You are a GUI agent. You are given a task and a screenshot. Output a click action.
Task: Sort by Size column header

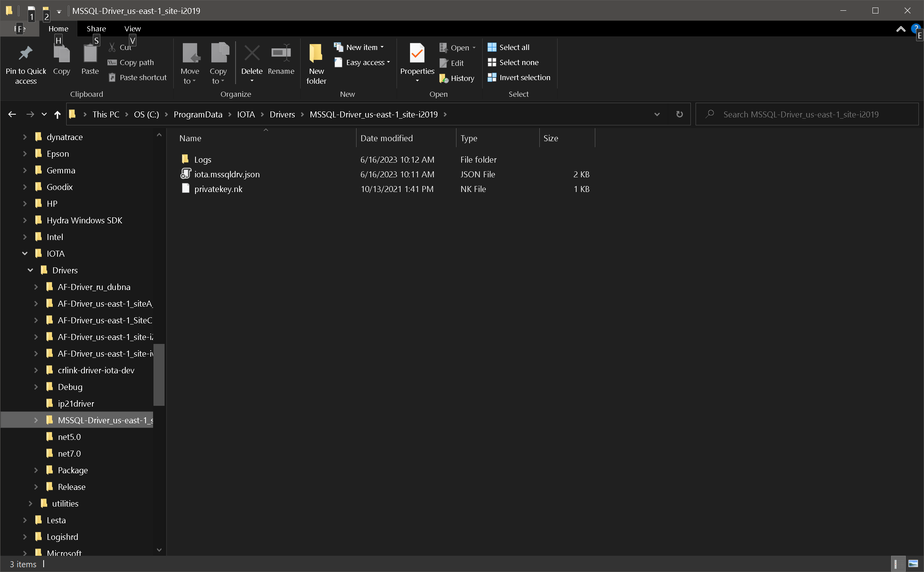click(567, 138)
